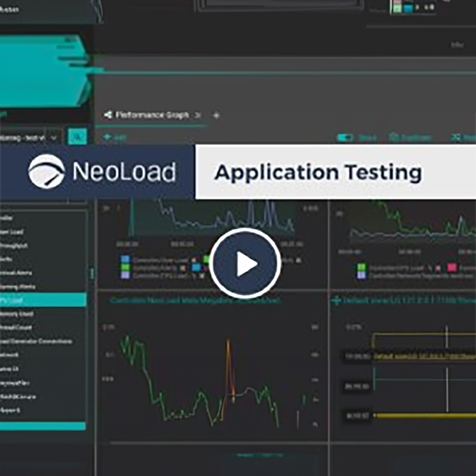Toggle the teal switch in the toolbar

pos(345,138)
